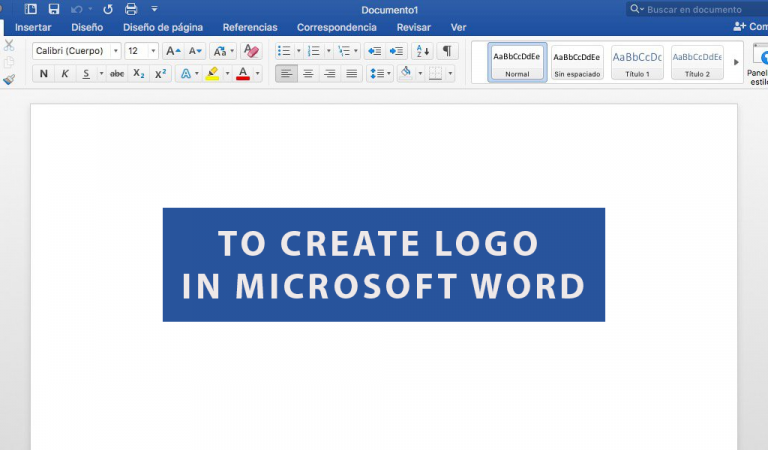The width and height of the screenshot is (768, 450).
Task: Apply yellow text highlight color
Action: (212, 74)
